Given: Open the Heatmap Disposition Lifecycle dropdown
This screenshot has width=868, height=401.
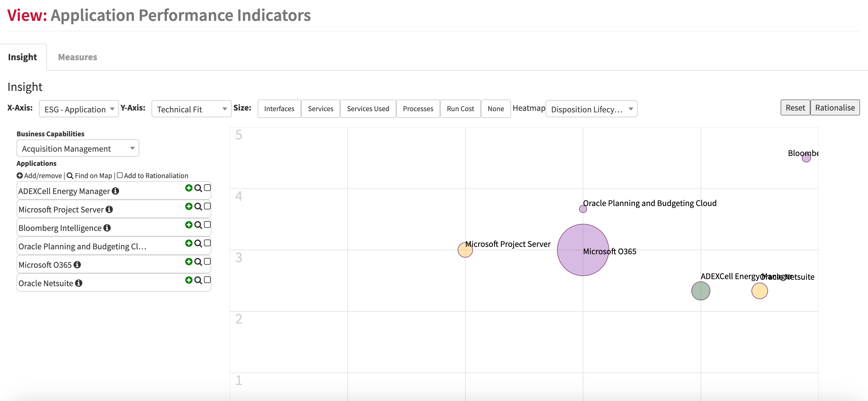Looking at the screenshot, I should click(x=591, y=109).
